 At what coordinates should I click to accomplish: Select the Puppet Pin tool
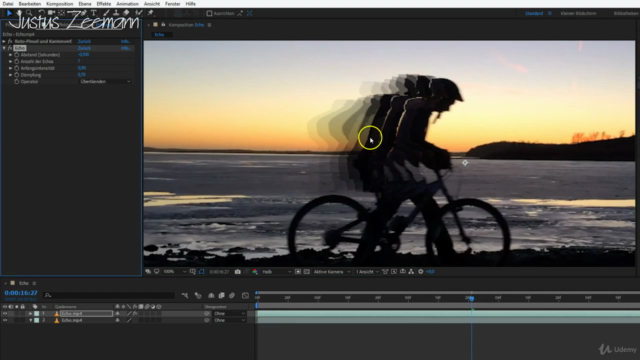pos(150,13)
